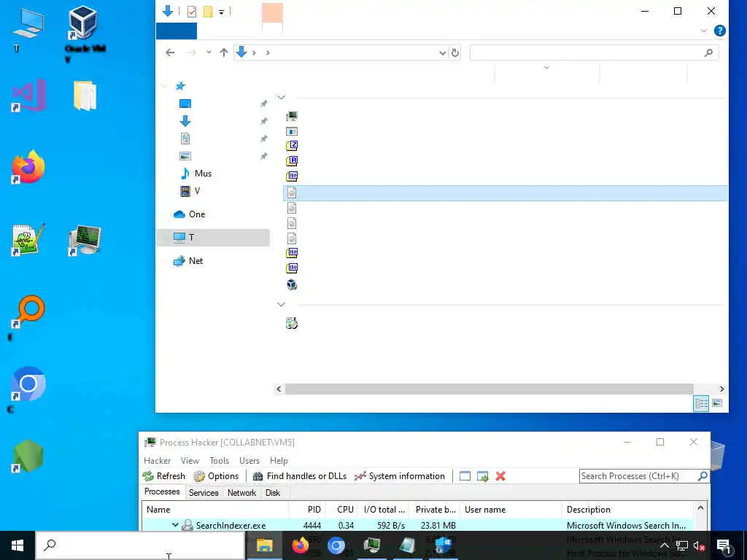Open the Pictures icon in sidebar
747x560 pixels.
click(185, 156)
